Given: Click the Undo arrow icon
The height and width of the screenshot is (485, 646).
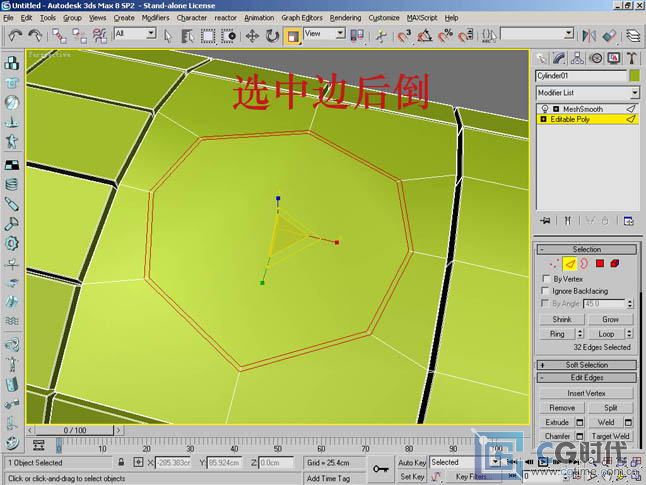Looking at the screenshot, I should point(15,36).
